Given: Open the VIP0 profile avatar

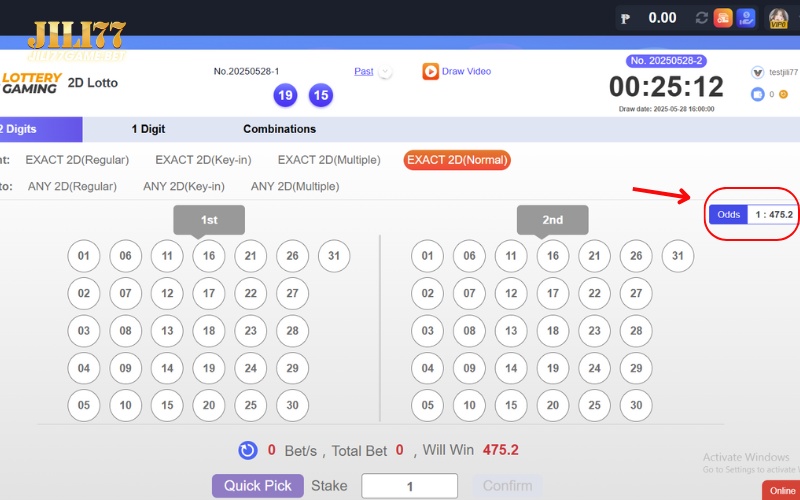Looking at the screenshot, I should pos(779,18).
